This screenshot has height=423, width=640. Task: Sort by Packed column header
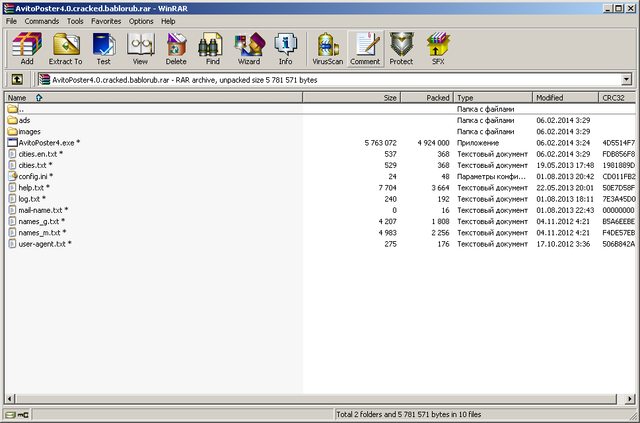[x=427, y=98]
